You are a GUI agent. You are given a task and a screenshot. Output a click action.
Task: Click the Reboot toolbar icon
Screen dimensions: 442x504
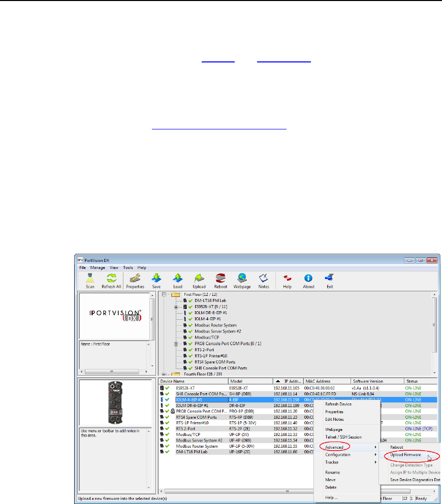click(220, 281)
